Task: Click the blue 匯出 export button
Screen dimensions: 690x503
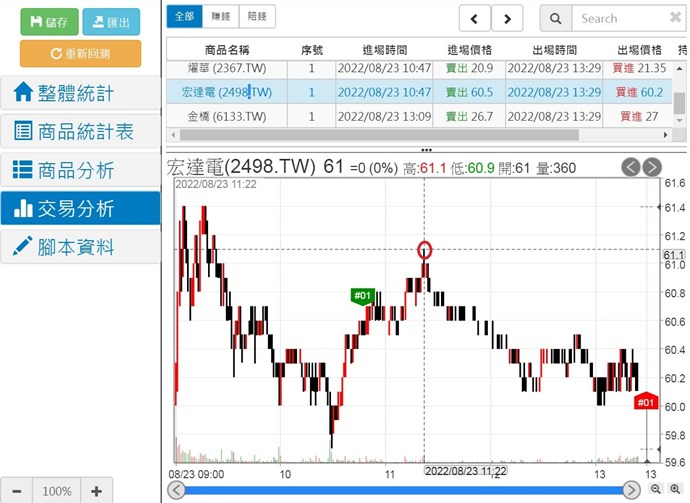Action: (111, 22)
